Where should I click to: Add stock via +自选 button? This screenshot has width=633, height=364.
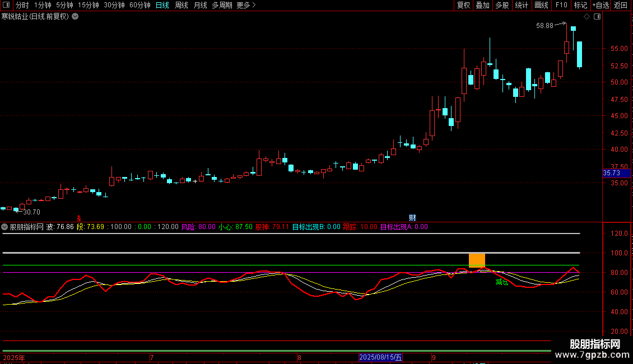coord(599,5)
